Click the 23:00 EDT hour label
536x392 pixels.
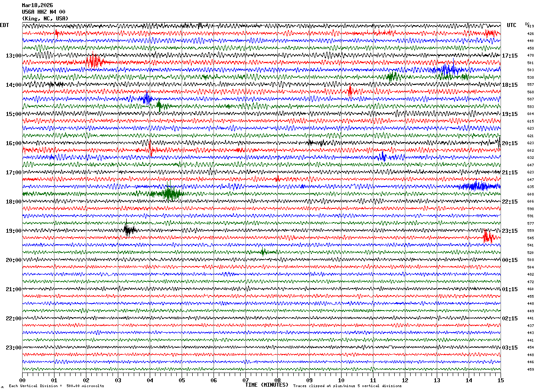click(x=14, y=348)
